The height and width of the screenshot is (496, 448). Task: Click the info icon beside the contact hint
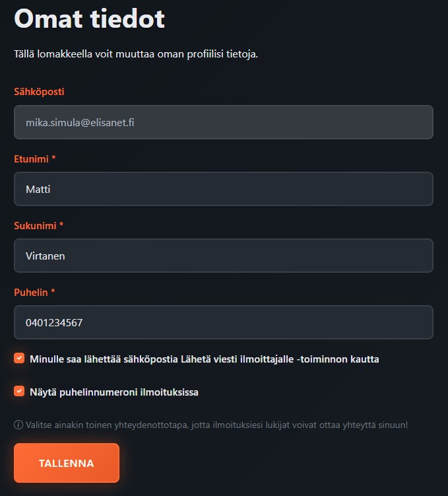point(18,425)
